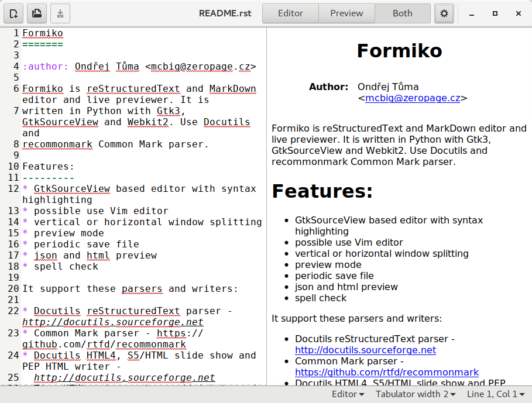
Task: Click 'possible use Vim editor' bullet in preview
Action: 349,243
